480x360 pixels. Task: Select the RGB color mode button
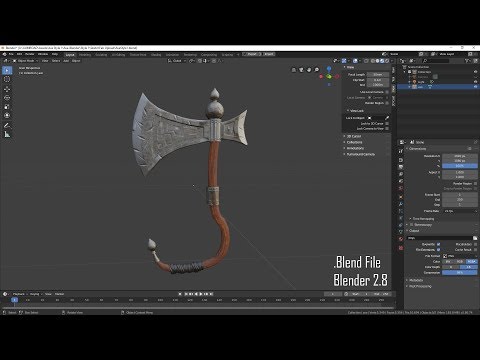[460, 262]
